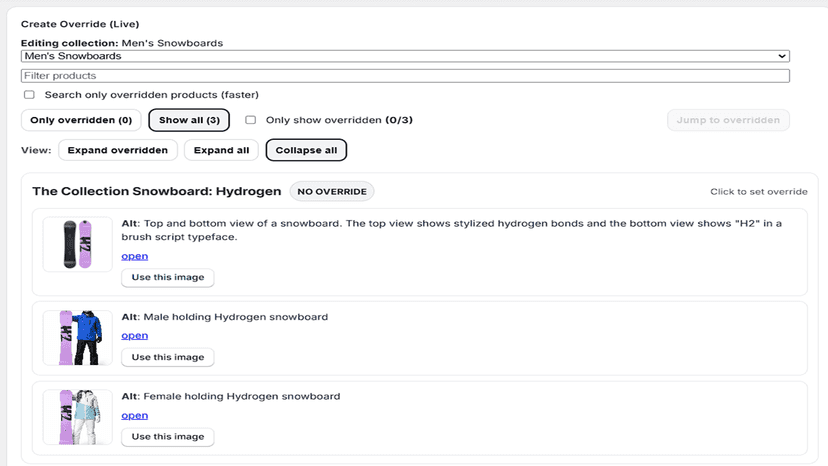Enable Search only overridden products checkbox
828x466 pixels.
coord(29,95)
